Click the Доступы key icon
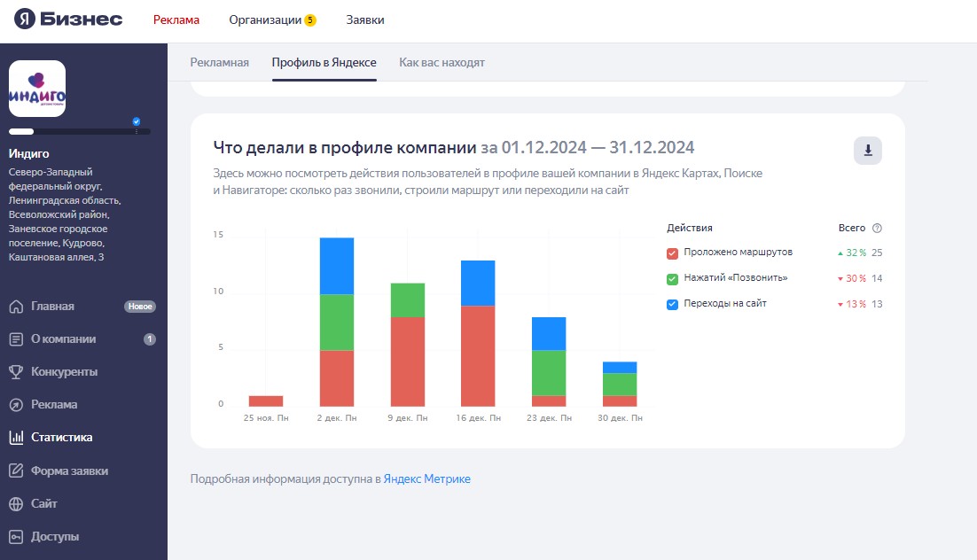The image size is (977, 560). point(16,536)
